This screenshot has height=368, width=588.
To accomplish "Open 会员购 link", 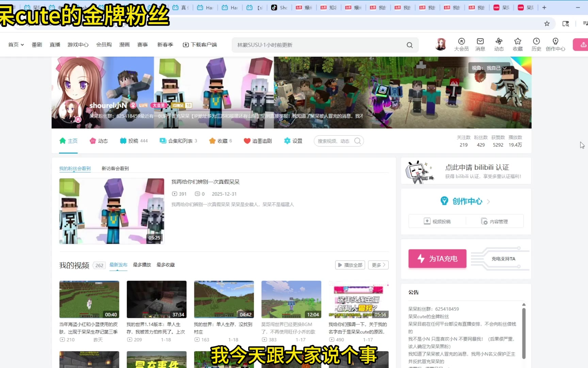I will [104, 45].
